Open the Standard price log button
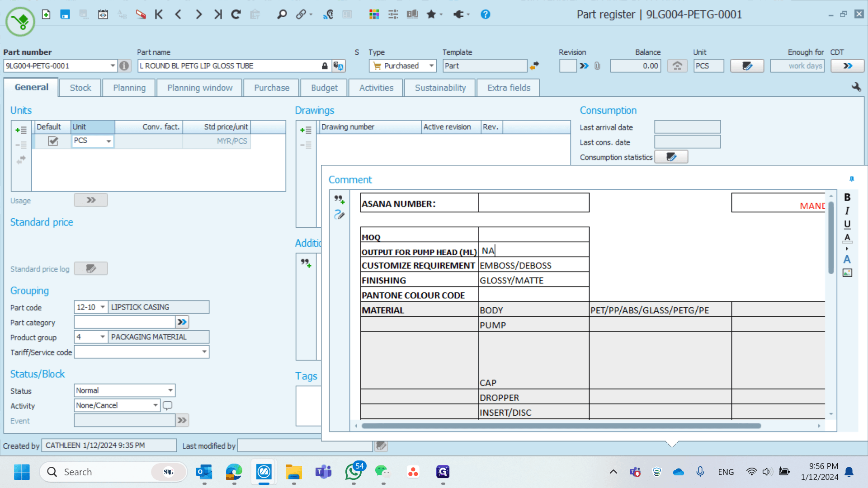 pos(91,269)
